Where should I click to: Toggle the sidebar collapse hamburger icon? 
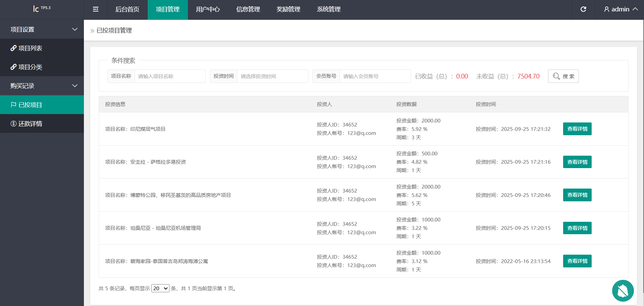pyautogui.click(x=96, y=9)
